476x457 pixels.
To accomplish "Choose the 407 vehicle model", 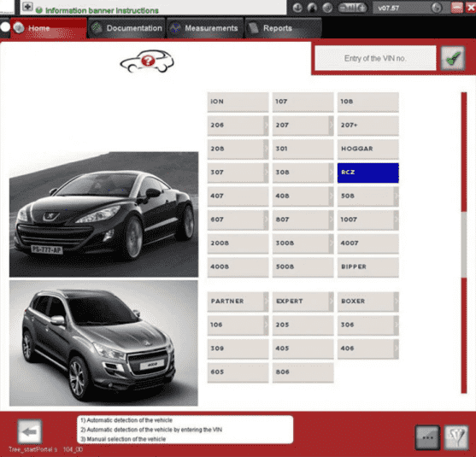I will coord(238,196).
